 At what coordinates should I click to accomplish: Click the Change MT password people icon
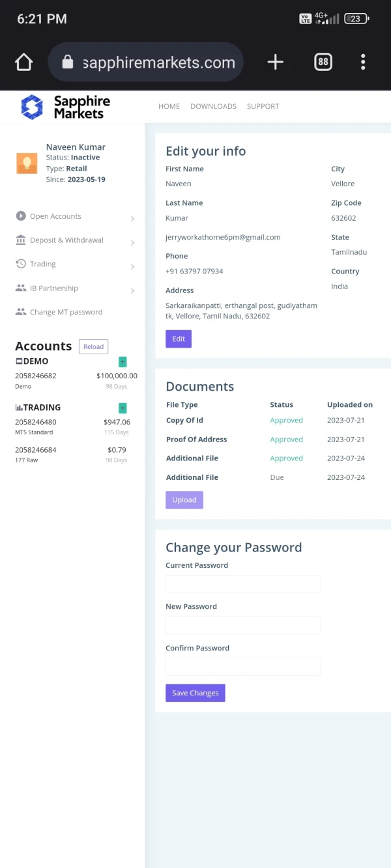(x=21, y=312)
